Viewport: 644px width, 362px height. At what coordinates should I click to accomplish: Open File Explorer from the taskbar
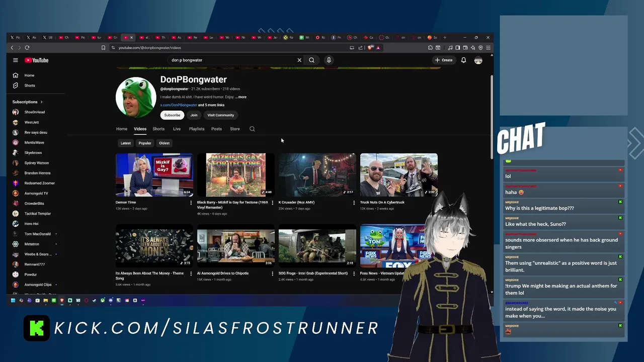point(46,300)
